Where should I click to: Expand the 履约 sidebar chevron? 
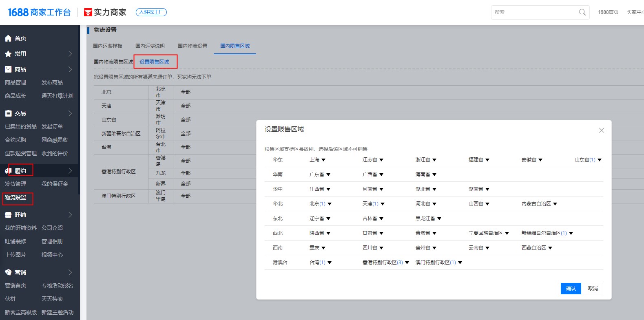70,171
